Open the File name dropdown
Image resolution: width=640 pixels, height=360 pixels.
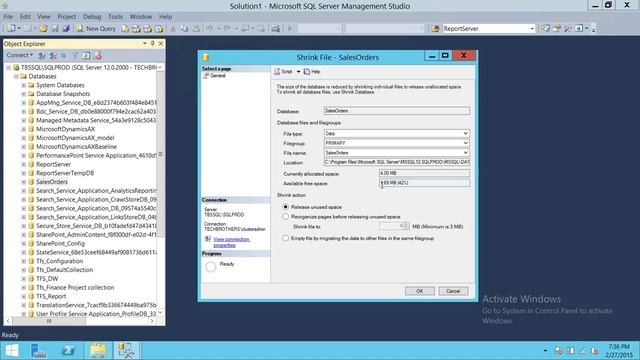point(465,153)
